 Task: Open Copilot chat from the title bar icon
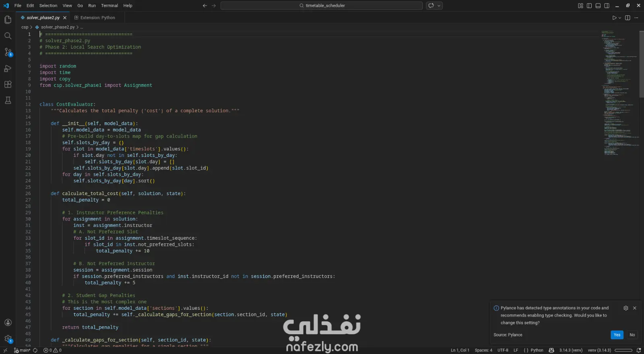(431, 6)
